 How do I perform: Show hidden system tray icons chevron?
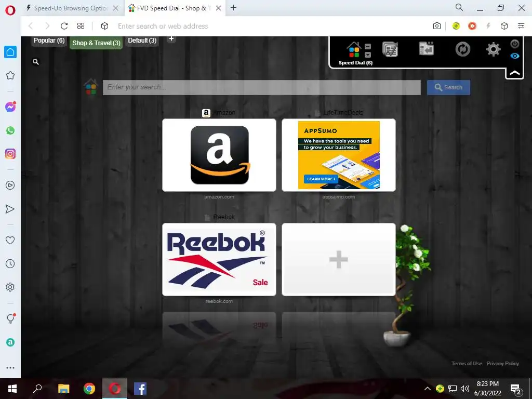(428, 389)
